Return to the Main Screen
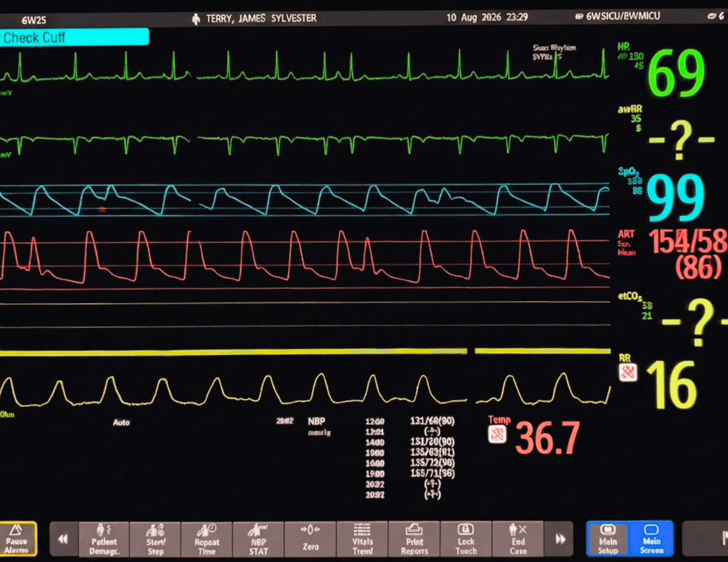 pos(651,539)
